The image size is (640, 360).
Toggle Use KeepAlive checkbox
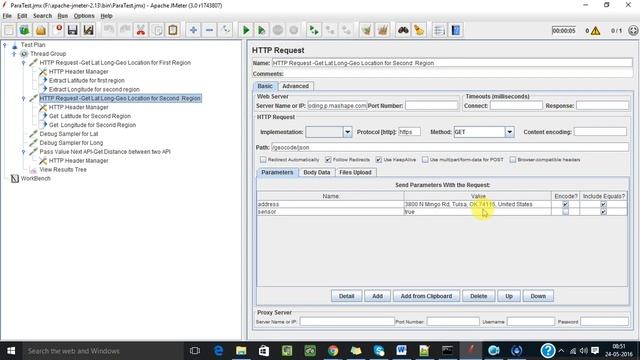[x=379, y=160]
